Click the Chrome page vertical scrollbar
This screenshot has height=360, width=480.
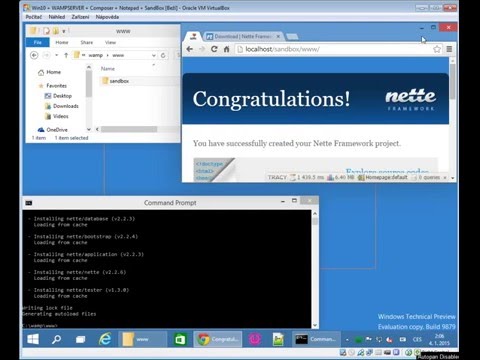point(452,82)
